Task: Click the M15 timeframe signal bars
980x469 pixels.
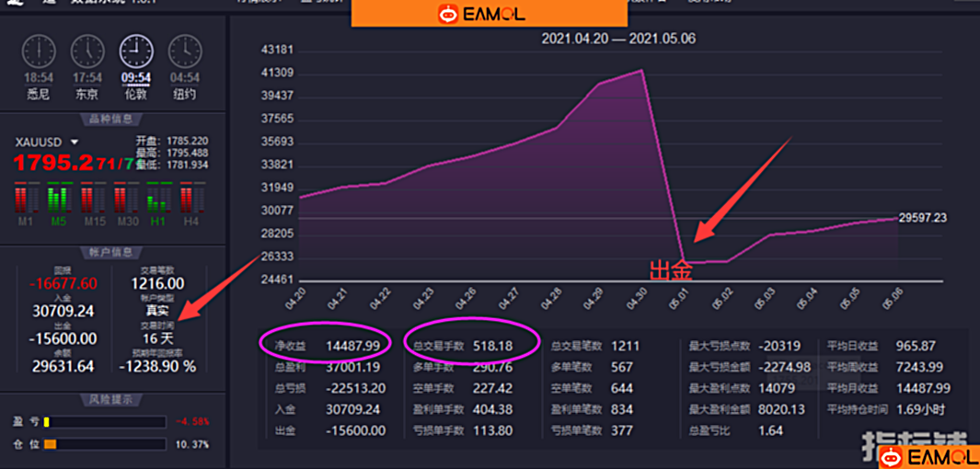Action: (x=95, y=199)
